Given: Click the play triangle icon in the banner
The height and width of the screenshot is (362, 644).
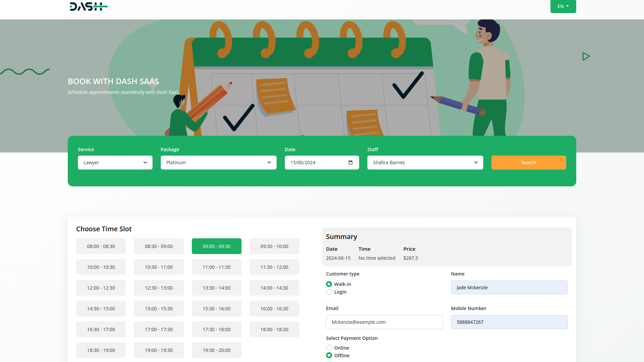Looking at the screenshot, I should 586,56.
